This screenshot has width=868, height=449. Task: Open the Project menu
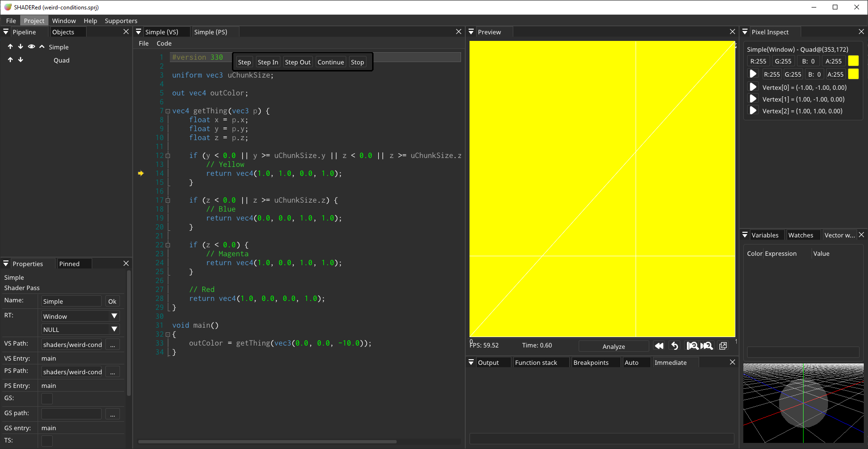pos(34,20)
